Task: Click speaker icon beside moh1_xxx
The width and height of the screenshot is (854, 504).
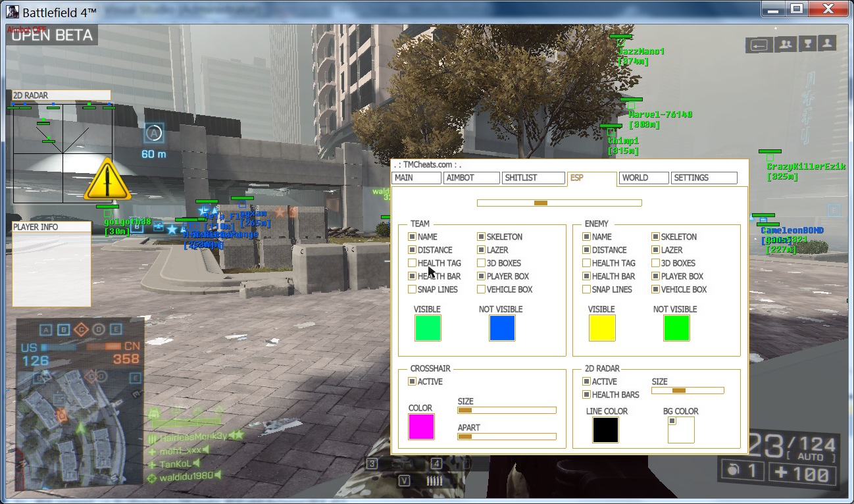Action: [205, 450]
